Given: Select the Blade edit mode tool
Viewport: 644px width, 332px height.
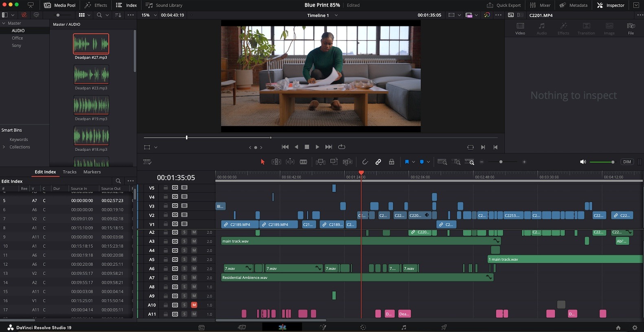Looking at the screenshot, I should point(303,162).
